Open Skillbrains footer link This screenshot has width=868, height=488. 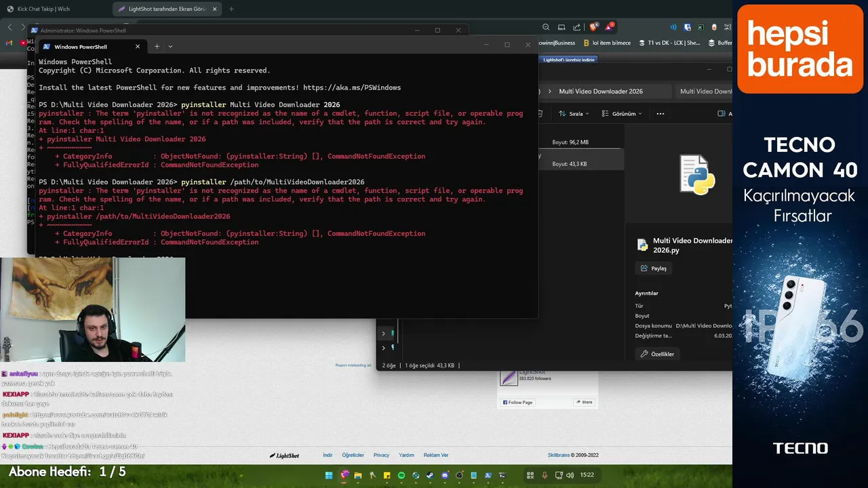point(559,455)
